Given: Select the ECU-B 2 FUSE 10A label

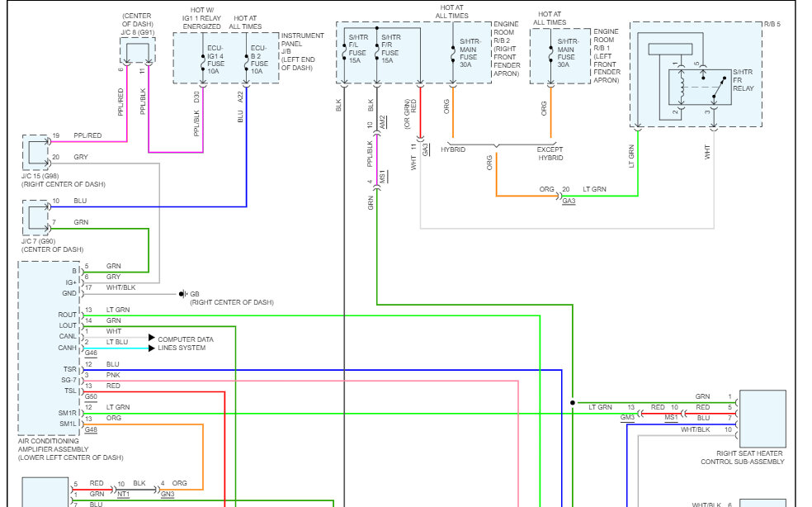Looking at the screenshot, I should (x=259, y=59).
